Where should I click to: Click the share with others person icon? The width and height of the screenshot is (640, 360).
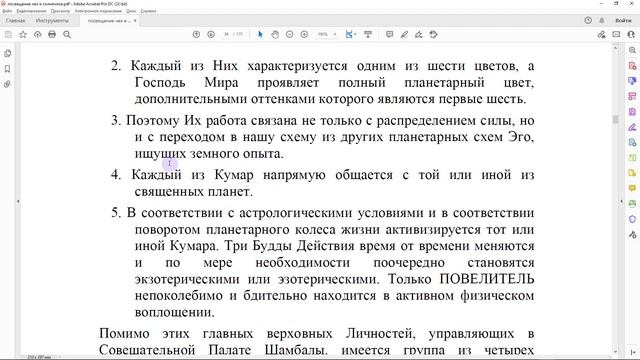click(631, 35)
